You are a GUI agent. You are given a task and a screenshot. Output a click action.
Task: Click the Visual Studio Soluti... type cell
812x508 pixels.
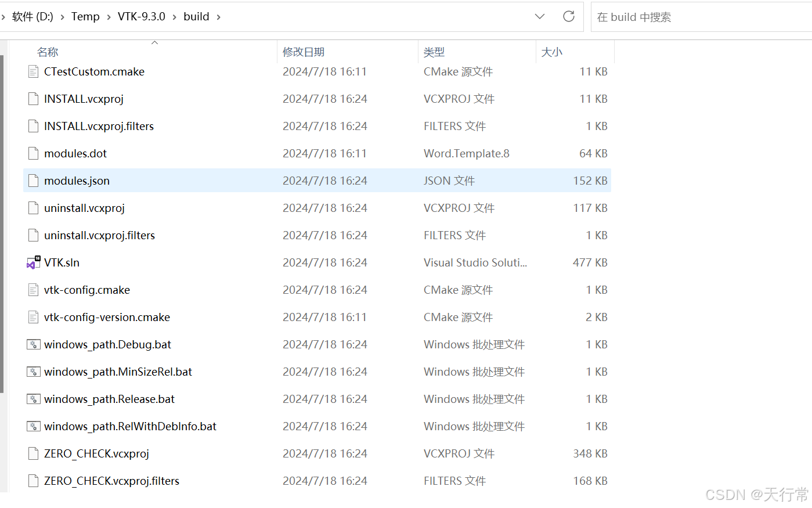pos(475,262)
